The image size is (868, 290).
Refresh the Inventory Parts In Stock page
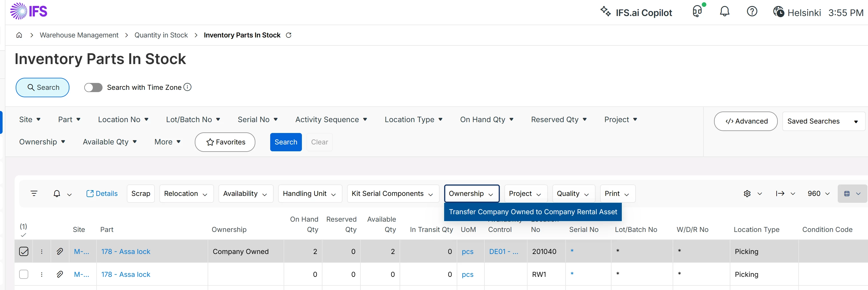(x=288, y=35)
